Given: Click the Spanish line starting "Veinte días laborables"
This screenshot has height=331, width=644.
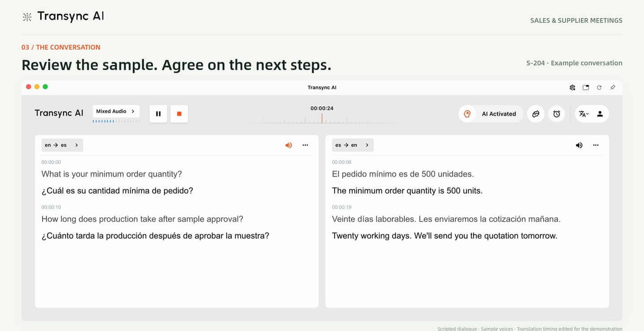Looking at the screenshot, I should pyautogui.click(x=446, y=219).
